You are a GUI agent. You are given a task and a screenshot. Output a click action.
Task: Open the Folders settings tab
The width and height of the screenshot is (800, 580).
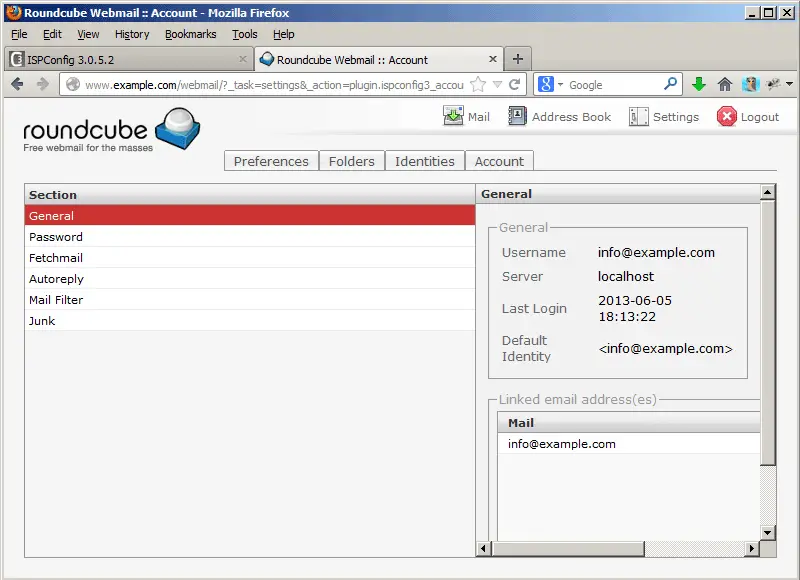coord(351,161)
